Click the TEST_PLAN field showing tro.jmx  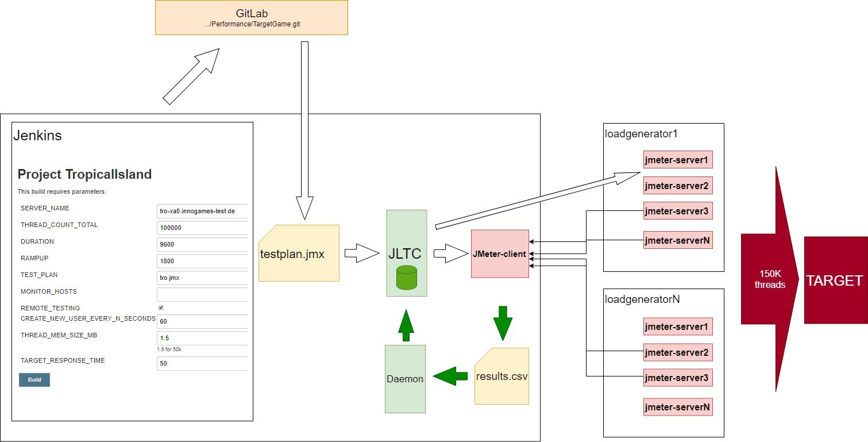coord(202,278)
